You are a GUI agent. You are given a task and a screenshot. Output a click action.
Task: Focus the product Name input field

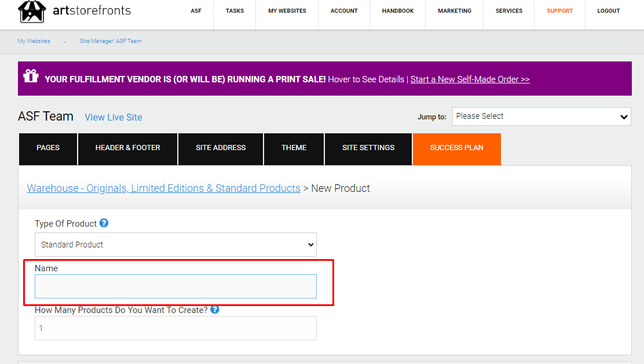point(175,286)
